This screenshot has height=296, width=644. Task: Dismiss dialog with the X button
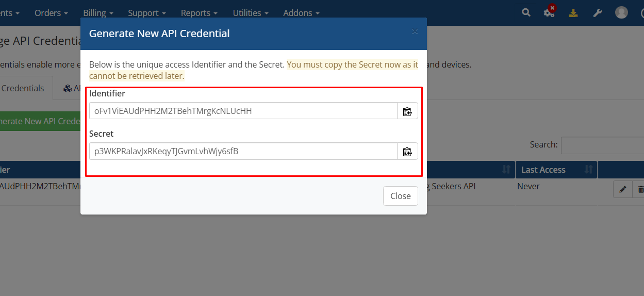415,31
